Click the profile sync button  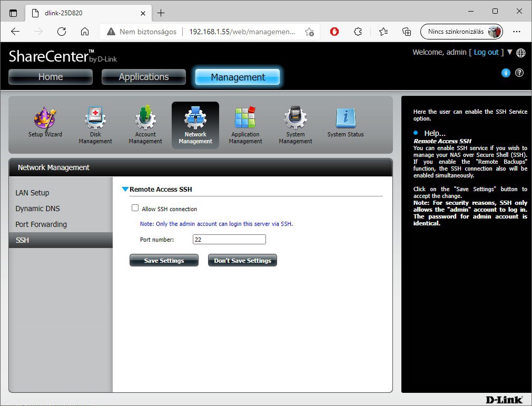coord(461,32)
